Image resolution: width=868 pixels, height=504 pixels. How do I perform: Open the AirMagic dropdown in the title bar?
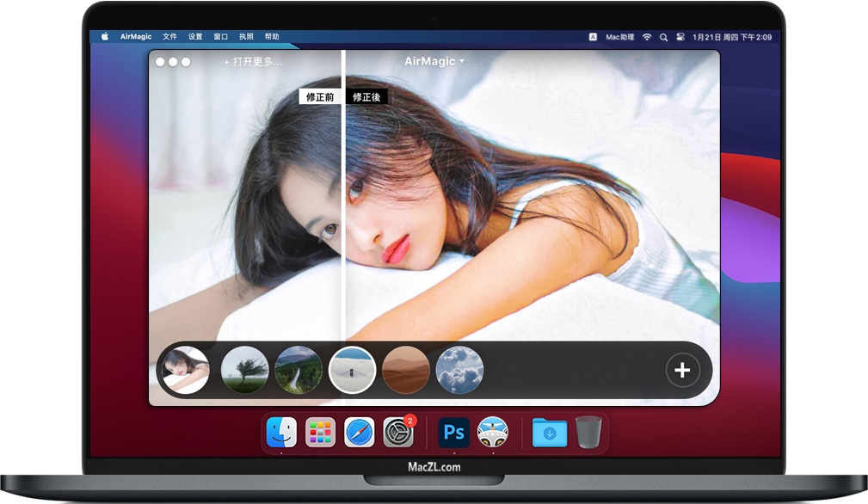(433, 61)
